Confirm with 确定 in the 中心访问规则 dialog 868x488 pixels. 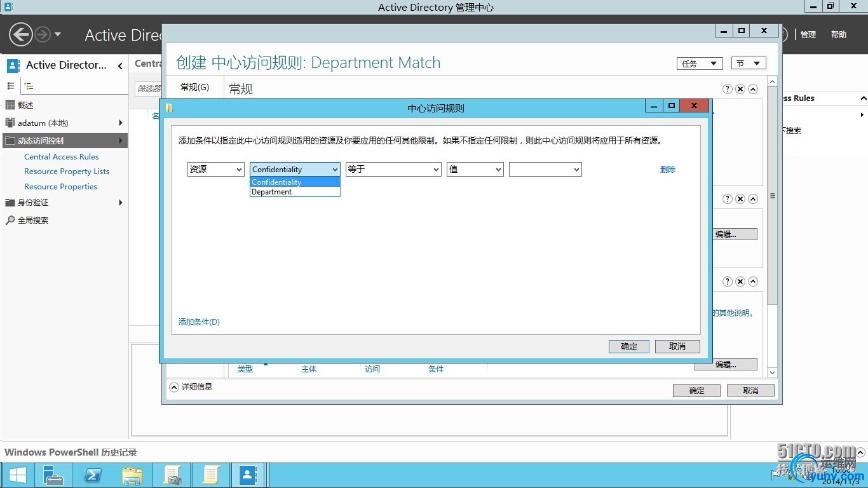pos(629,346)
